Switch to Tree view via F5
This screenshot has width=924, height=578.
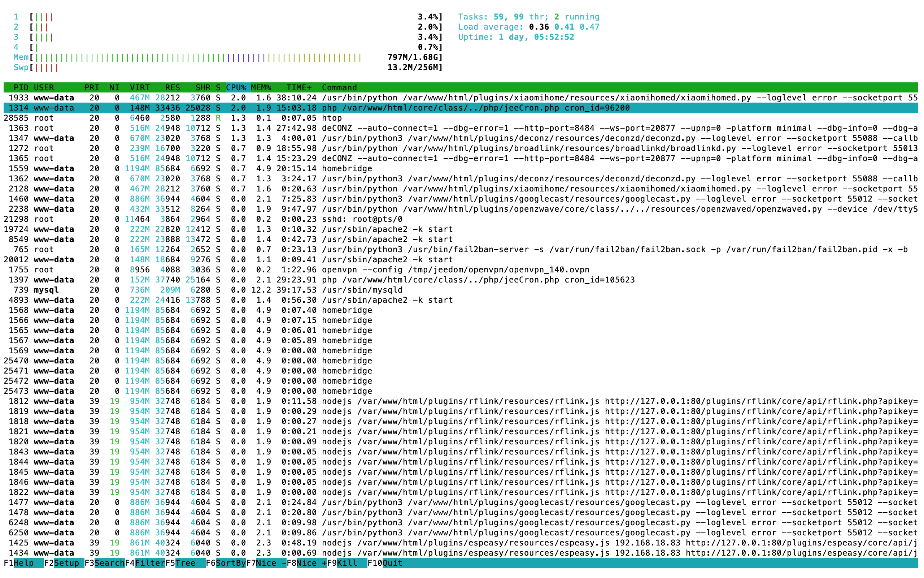click(186, 563)
